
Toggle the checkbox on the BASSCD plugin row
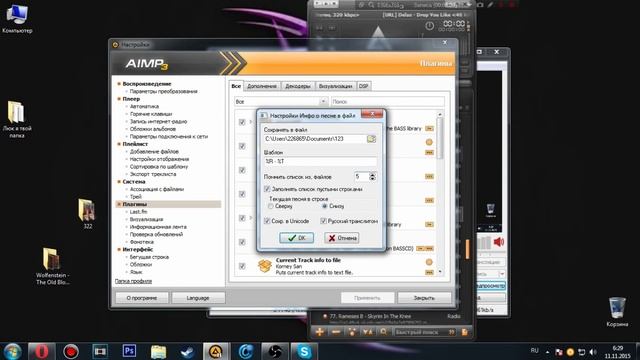[242, 242]
